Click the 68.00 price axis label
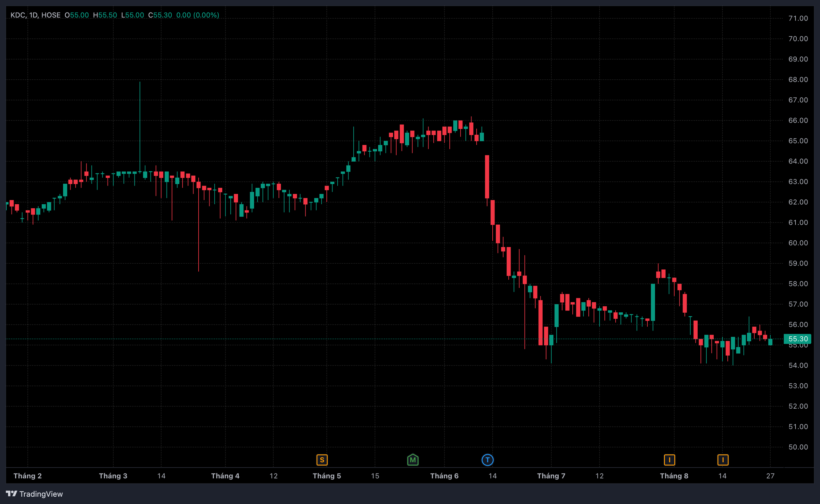Screen dimensions: 820x504 [798, 80]
